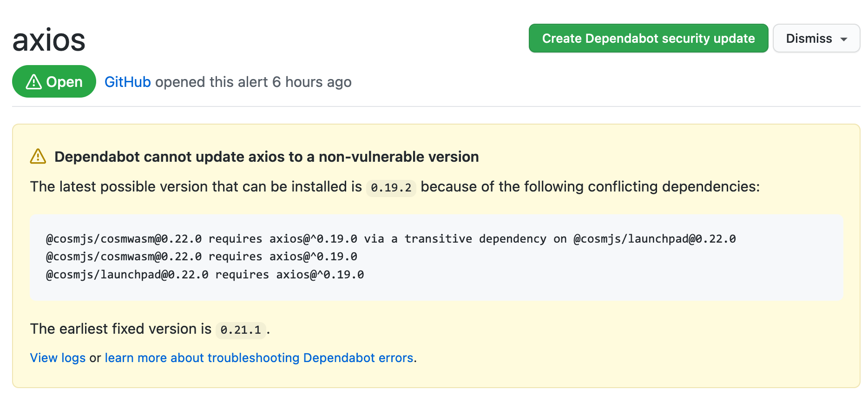Image resolution: width=868 pixels, height=396 pixels.
Task: Click the conflicting dependencies code block
Action: click(x=436, y=257)
